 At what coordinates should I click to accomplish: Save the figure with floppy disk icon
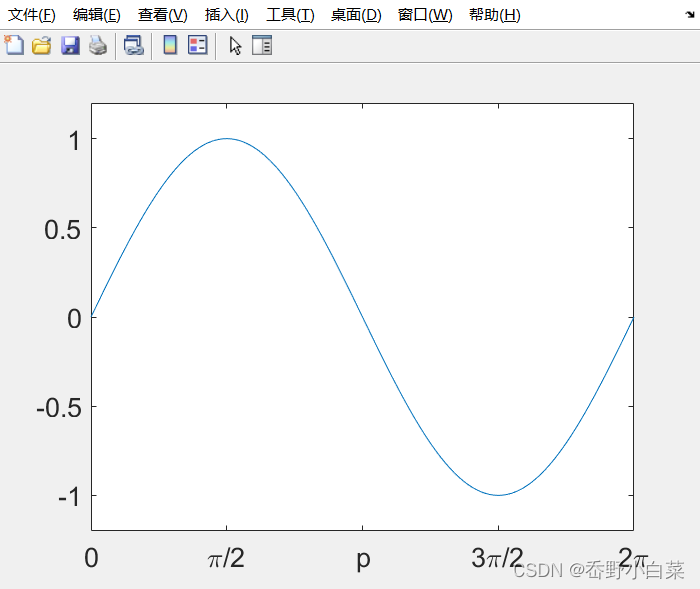click(x=70, y=46)
